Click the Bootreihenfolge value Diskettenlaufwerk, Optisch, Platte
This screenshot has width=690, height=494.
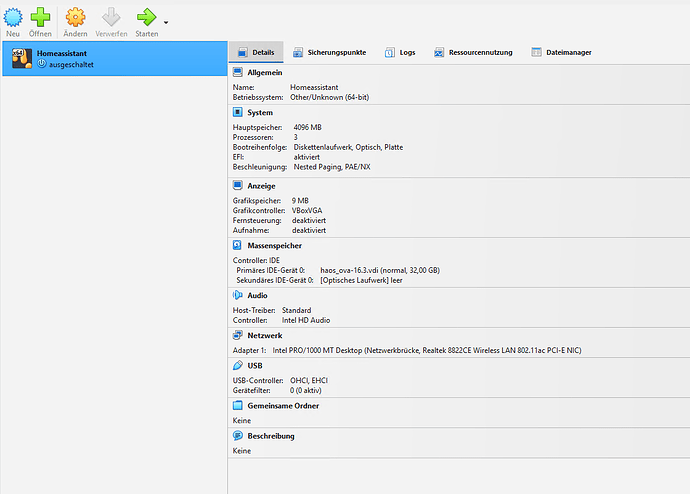pyautogui.click(x=348, y=147)
